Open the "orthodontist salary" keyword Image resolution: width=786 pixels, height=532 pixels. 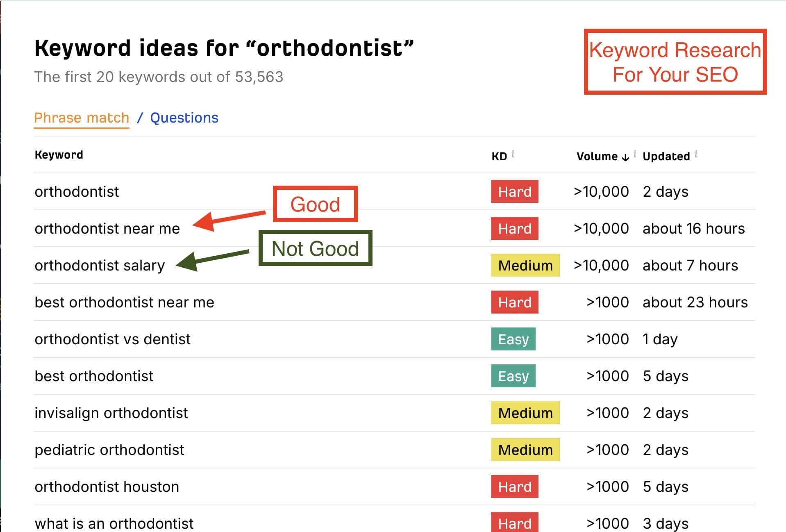coord(100,265)
